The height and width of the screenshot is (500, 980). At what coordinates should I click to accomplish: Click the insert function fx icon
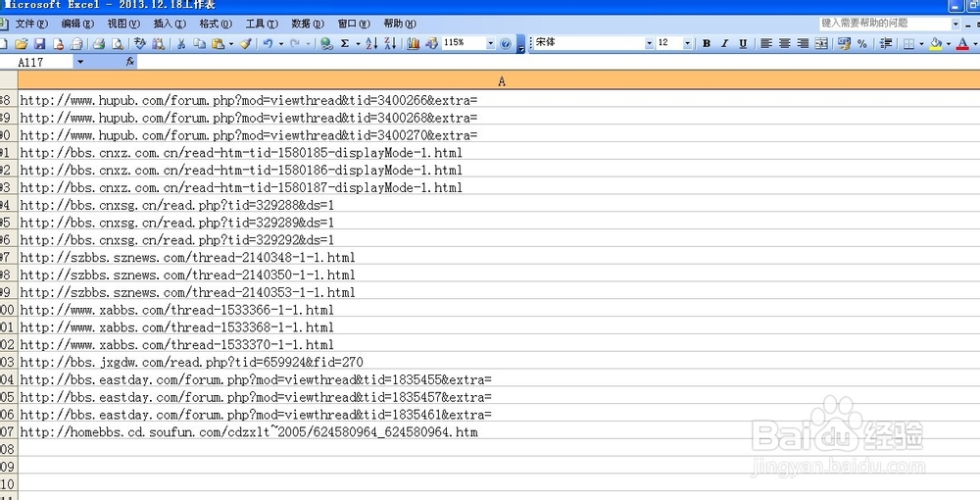tap(129, 62)
